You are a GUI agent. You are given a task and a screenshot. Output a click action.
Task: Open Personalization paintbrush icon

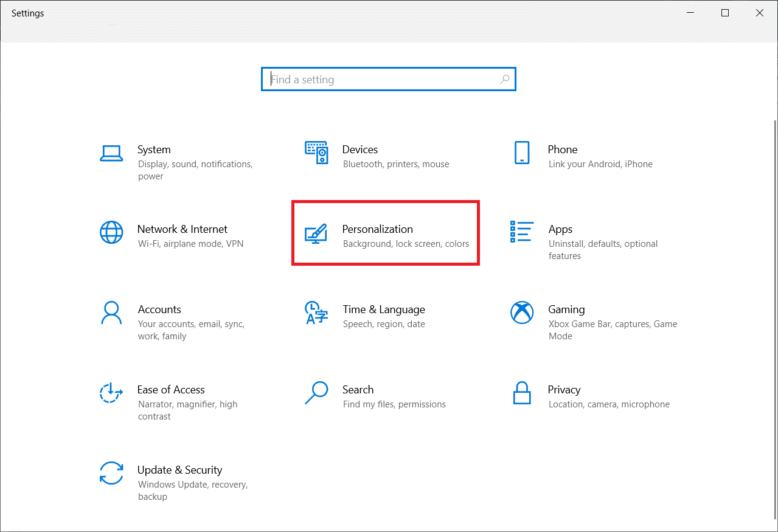pyautogui.click(x=316, y=234)
